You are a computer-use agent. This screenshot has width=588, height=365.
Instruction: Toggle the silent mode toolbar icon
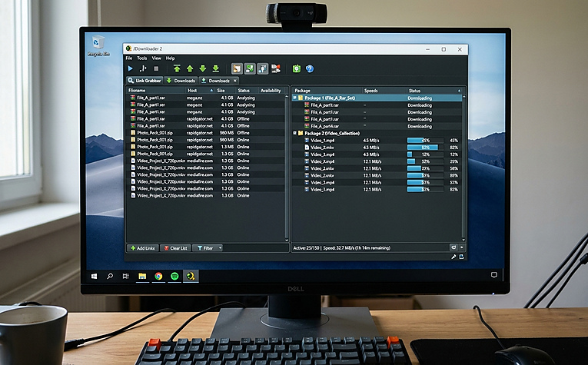[276, 68]
